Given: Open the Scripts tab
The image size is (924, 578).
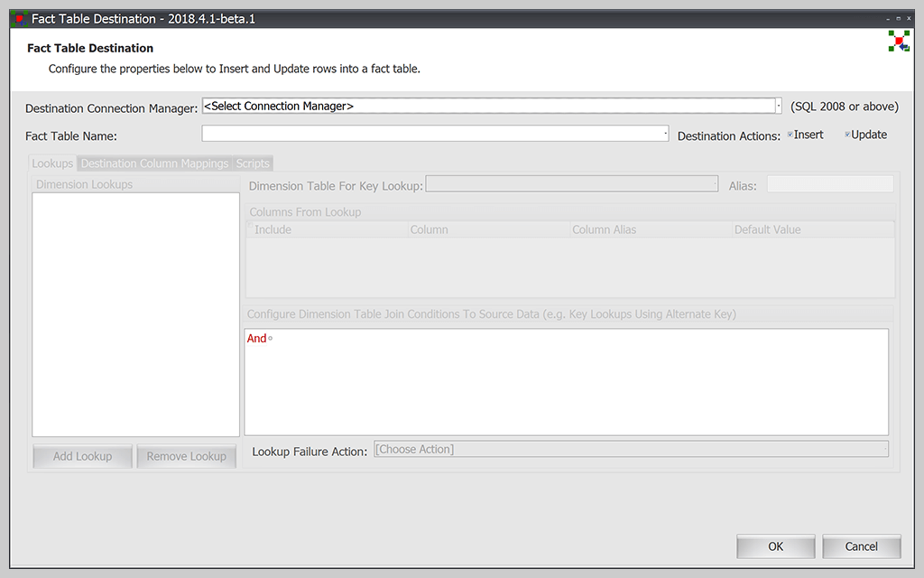Looking at the screenshot, I should click(253, 163).
